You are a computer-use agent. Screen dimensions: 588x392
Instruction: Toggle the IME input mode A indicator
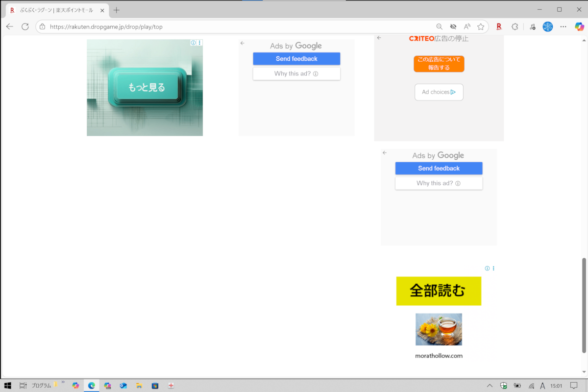coord(542,386)
